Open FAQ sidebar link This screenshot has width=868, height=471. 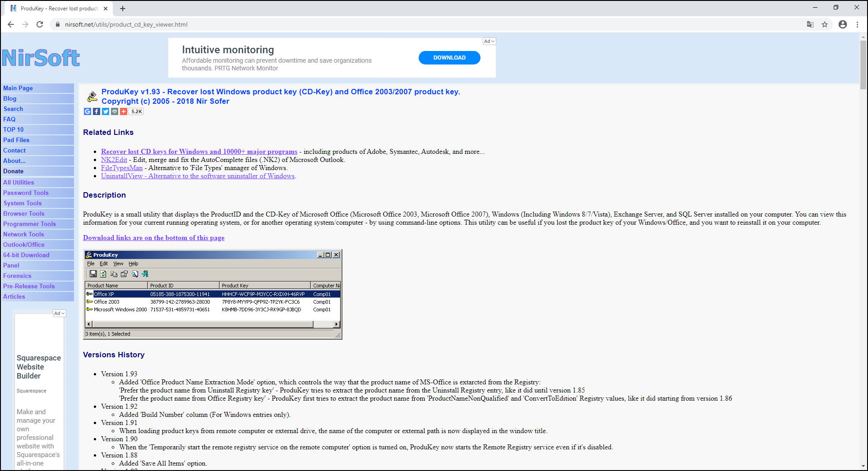pyautogui.click(x=37, y=119)
